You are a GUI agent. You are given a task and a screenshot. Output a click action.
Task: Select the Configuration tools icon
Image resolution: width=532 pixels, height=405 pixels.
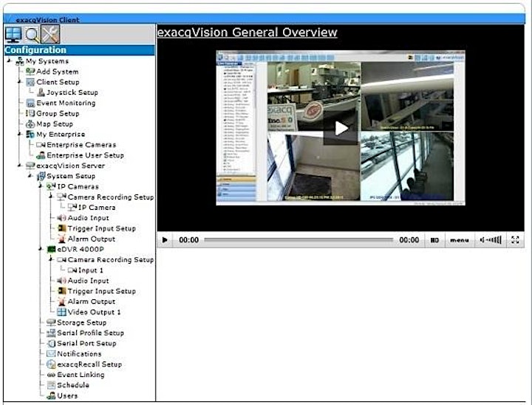(50, 34)
